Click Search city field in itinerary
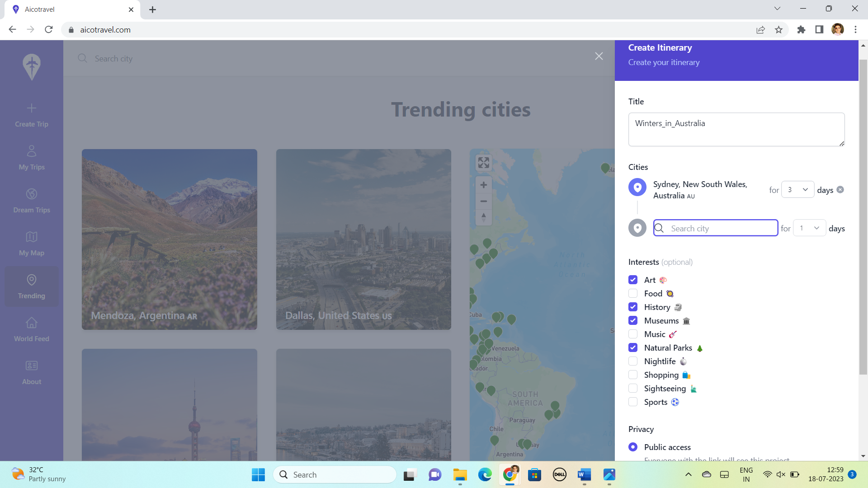 [716, 228]
